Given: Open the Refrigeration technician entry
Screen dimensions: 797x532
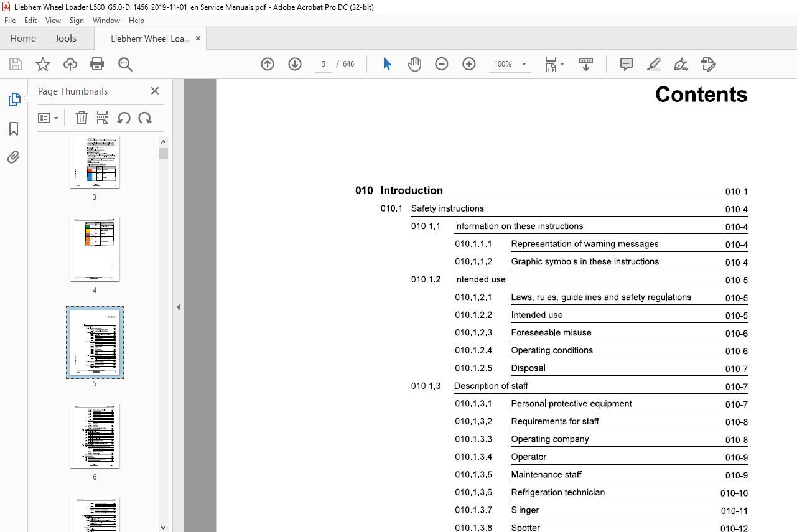Looking at the screenshot, I should pyautogui.click(x=558, y=492).
